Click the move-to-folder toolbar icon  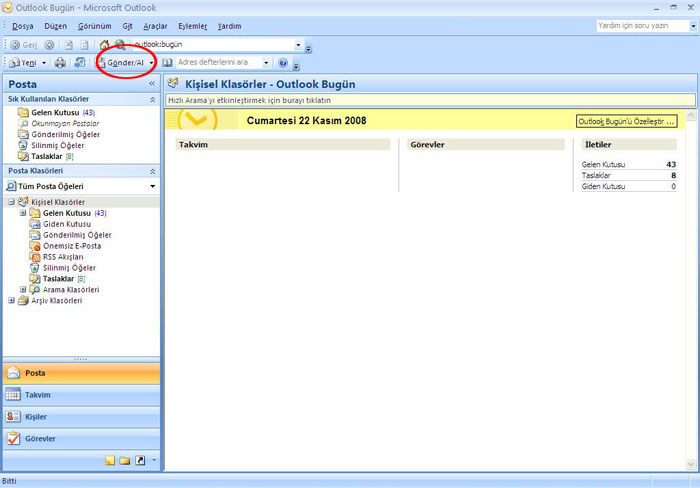tap(80, 63)
